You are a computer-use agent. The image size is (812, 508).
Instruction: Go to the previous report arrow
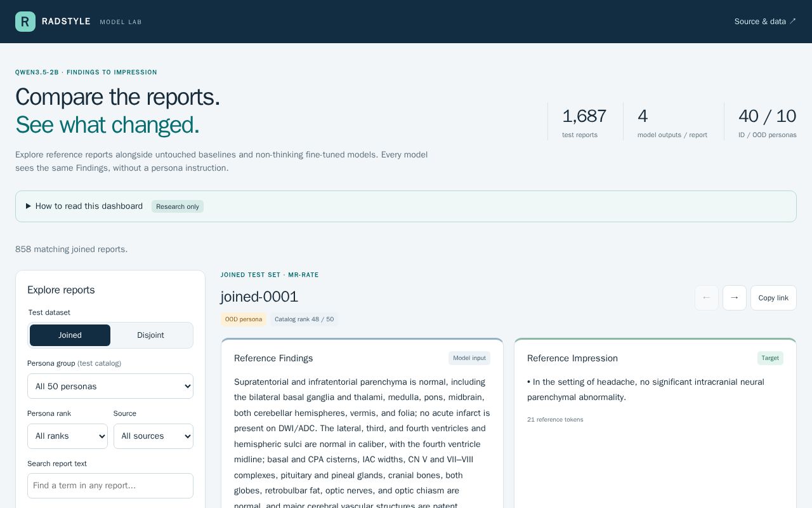[707, 298]
